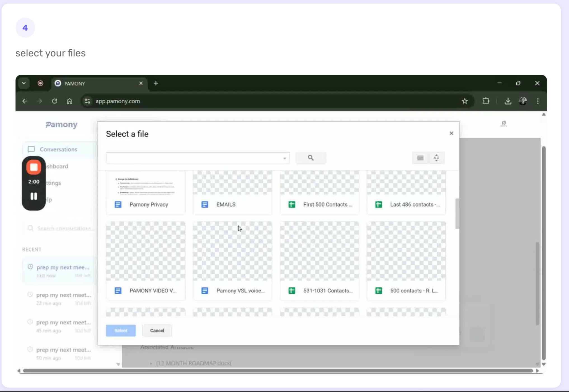The width and height of the screenshot is (569, 392).
Task: Open the Chrome three-dot menu
Action: click(538, 101)
